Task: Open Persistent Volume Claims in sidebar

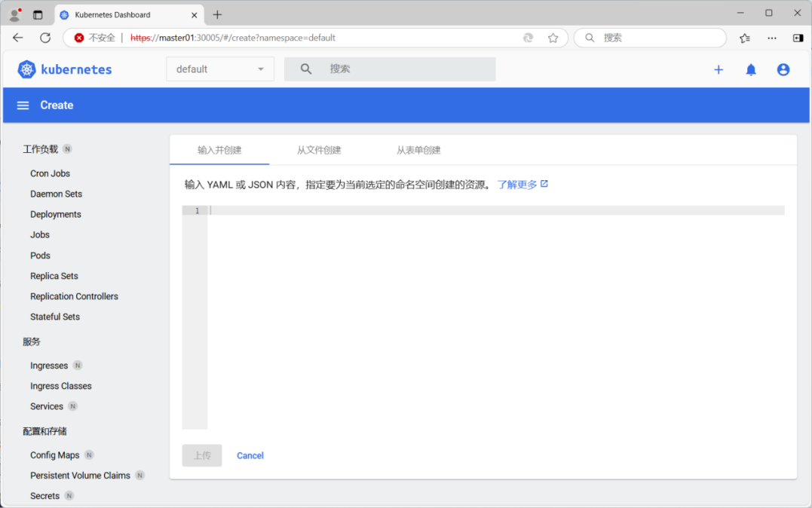Action: pyautogui.click(x=80, y=476)
